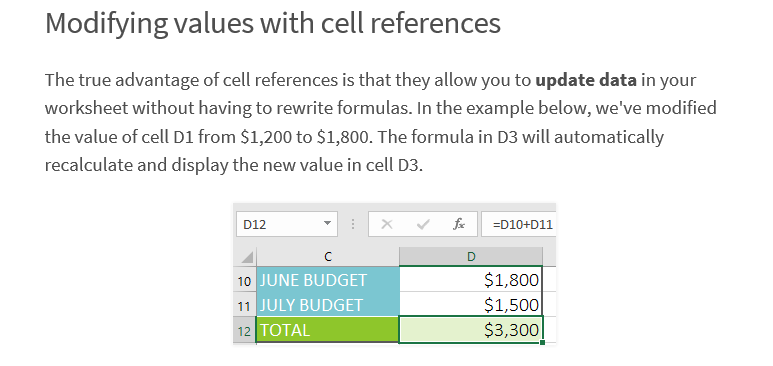Image resolution: width=773 pixels, height=366 pixels.
Task: Select the cell containing $1,500
Action: [471, 305]
